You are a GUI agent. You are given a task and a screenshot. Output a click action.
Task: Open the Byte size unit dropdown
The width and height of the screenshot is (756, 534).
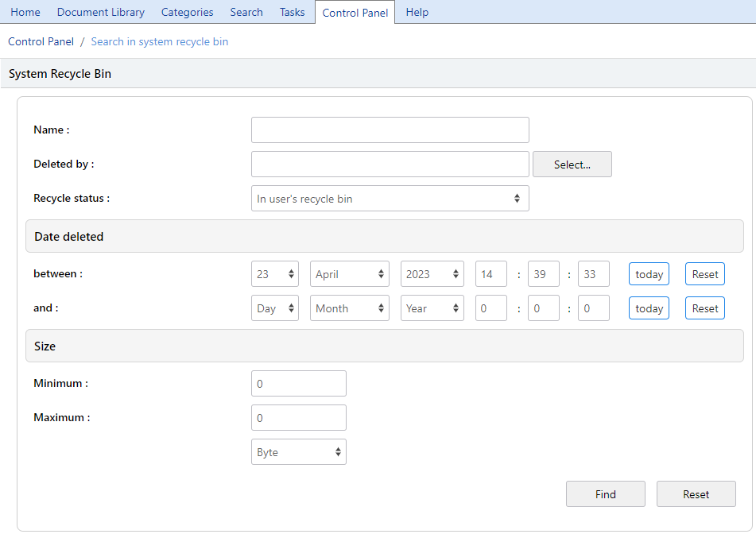point(298,452)
